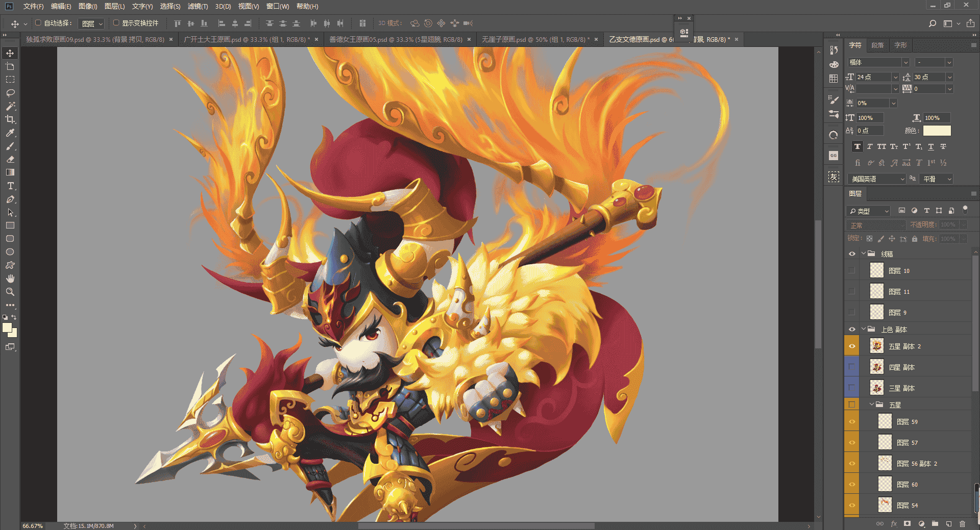Show the 四星 副本 layer
Image resolution: width=980 pixels, height=530 pixels.
pyautogui.click(x=852, y=367)
